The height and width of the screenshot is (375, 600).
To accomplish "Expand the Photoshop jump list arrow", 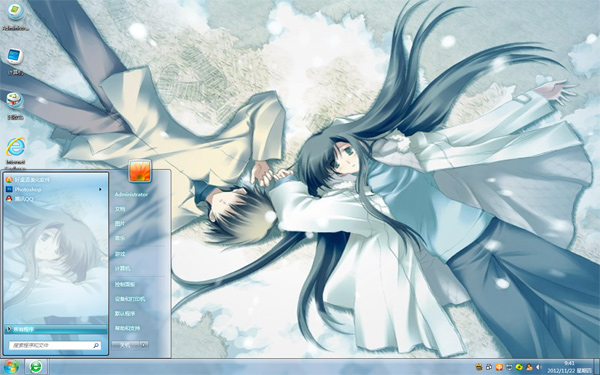I will click(100, 189).
